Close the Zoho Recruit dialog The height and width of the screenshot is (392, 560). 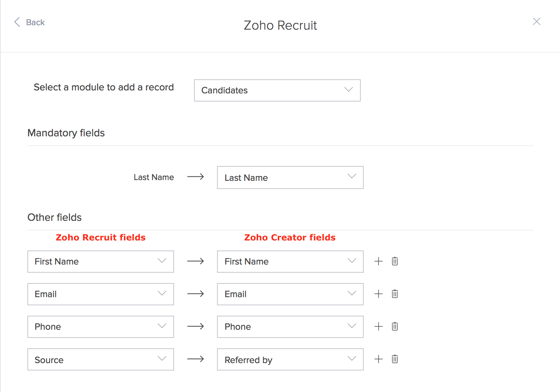tap(536, 21)
